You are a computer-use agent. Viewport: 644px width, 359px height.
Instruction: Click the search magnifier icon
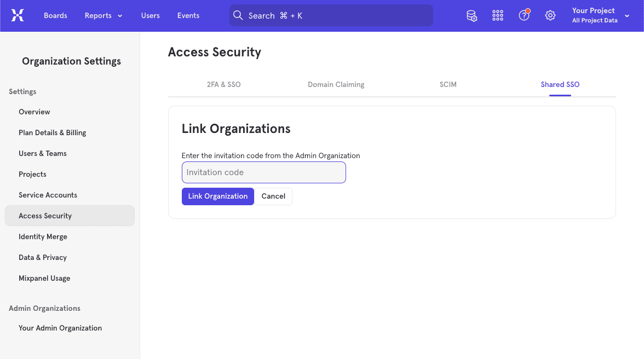pos(238,15)
